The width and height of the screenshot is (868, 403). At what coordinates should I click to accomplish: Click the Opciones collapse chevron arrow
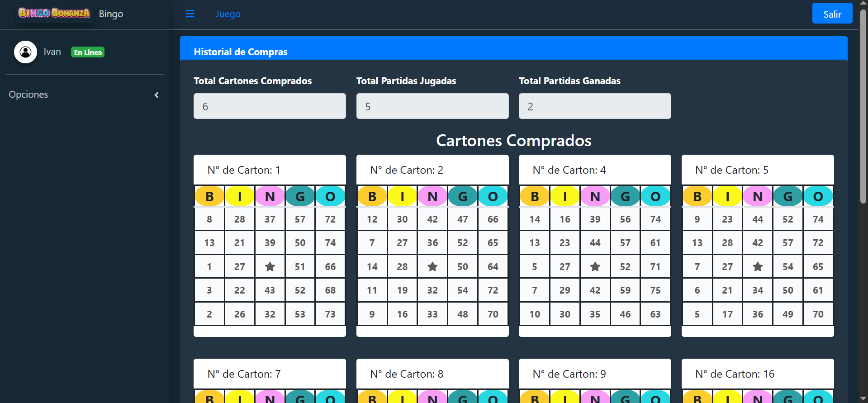coord(157,95)
